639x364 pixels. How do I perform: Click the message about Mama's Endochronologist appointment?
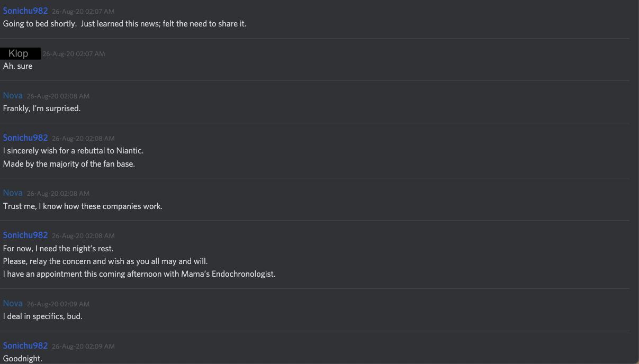point(139,274)
